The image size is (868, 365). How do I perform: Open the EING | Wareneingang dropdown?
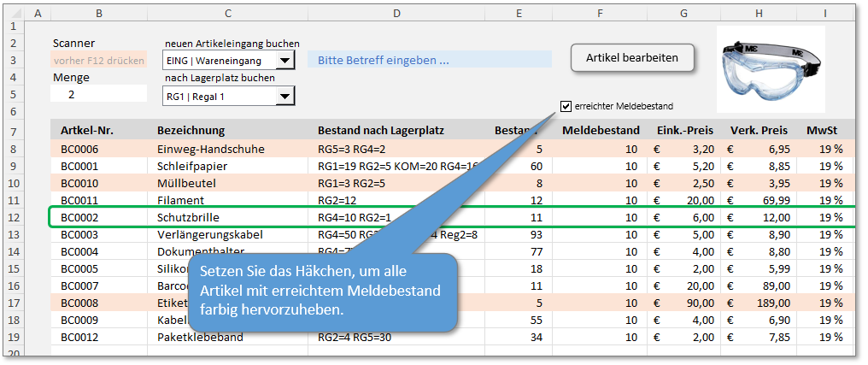click(x=284, y=61)
